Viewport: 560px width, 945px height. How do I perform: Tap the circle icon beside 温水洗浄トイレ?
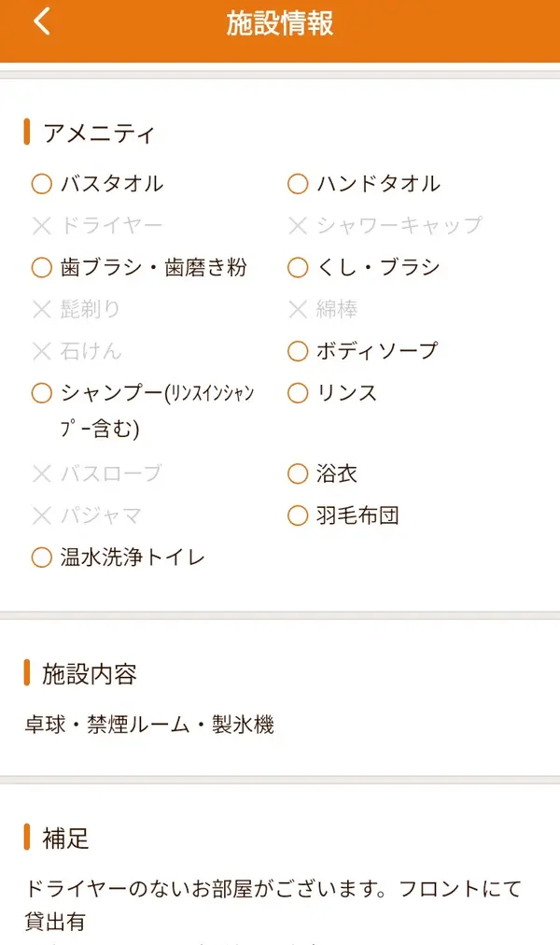pos(41,557)
